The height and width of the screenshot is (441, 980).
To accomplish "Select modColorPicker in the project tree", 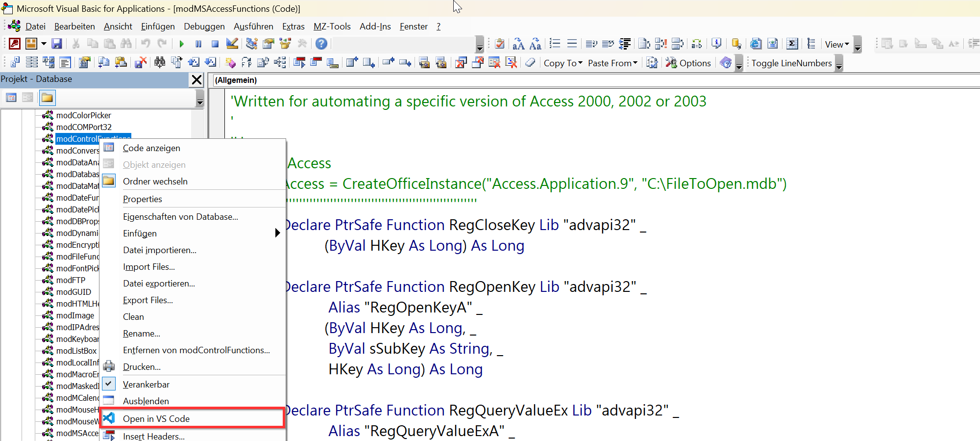I will (83, 115).
